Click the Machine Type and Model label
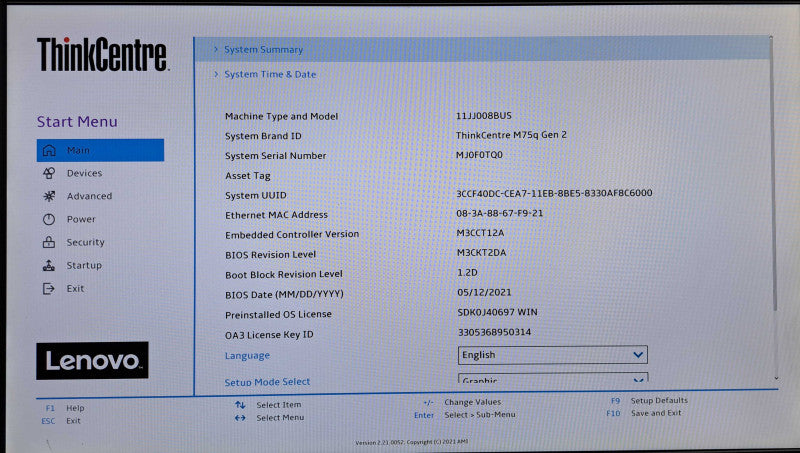Screen dimensions: 800x453 click(282, 116)
